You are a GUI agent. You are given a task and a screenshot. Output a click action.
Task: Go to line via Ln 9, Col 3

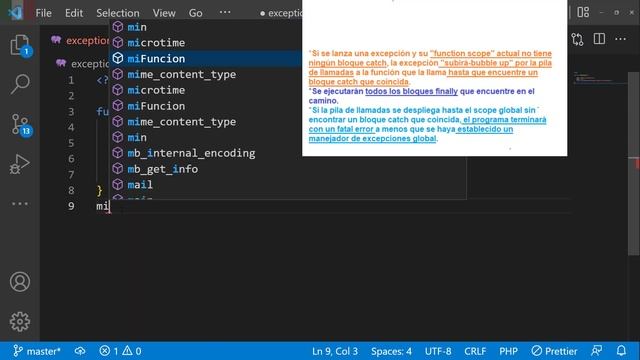[x=335, y=351]
